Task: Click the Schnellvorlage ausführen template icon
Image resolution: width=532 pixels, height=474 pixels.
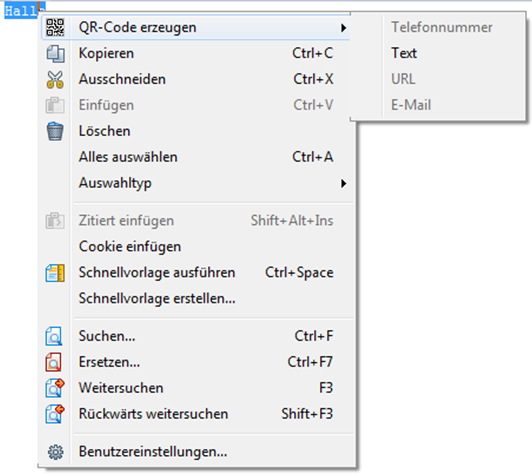Action: click(x=55, y=273)
